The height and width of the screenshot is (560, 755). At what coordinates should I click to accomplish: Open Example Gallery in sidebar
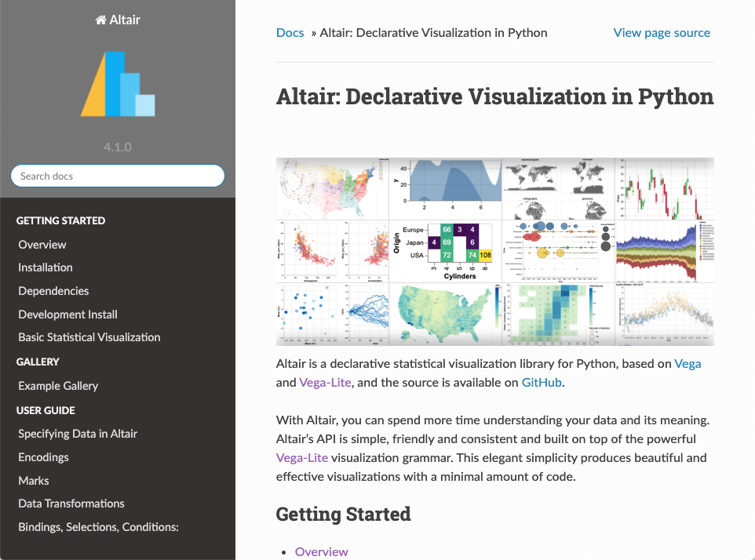pos(58,386)
